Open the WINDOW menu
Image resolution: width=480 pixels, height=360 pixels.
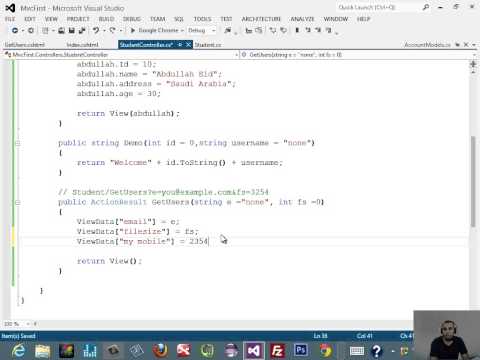336,19
